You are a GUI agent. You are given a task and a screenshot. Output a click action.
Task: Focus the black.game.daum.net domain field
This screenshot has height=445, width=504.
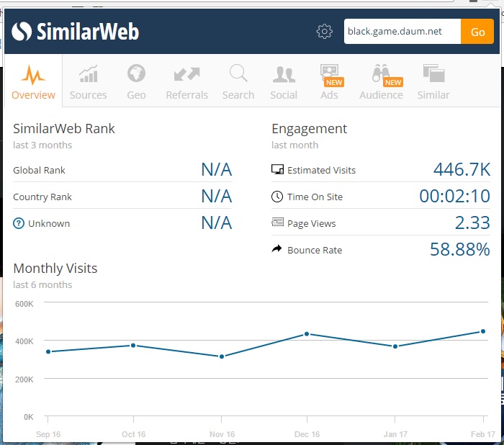click(402, 31)
